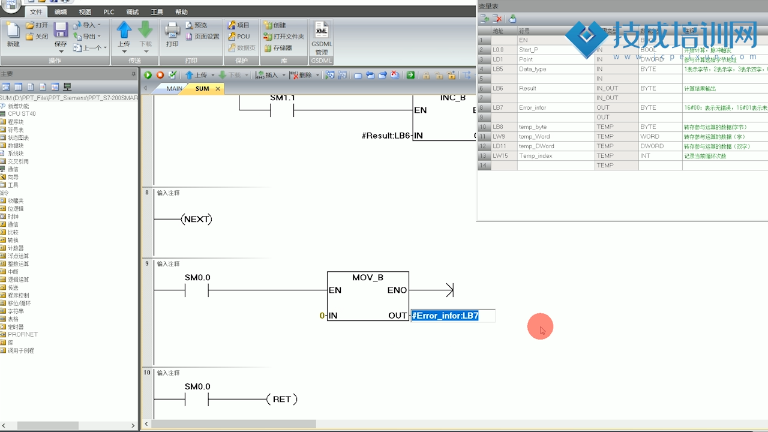Click Delete row icon in variable table toolbar

point(497,19)
